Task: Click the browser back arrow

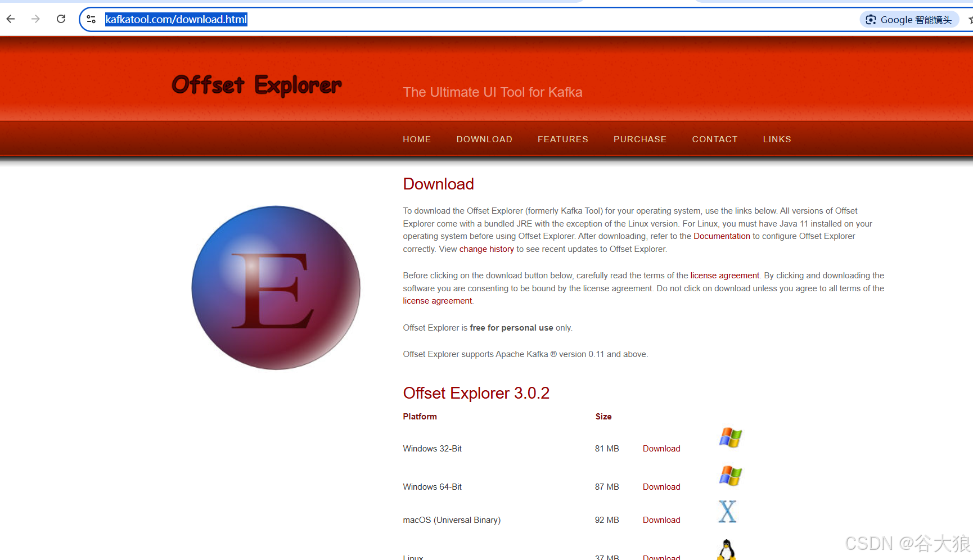Action: [x=11, y=19]
